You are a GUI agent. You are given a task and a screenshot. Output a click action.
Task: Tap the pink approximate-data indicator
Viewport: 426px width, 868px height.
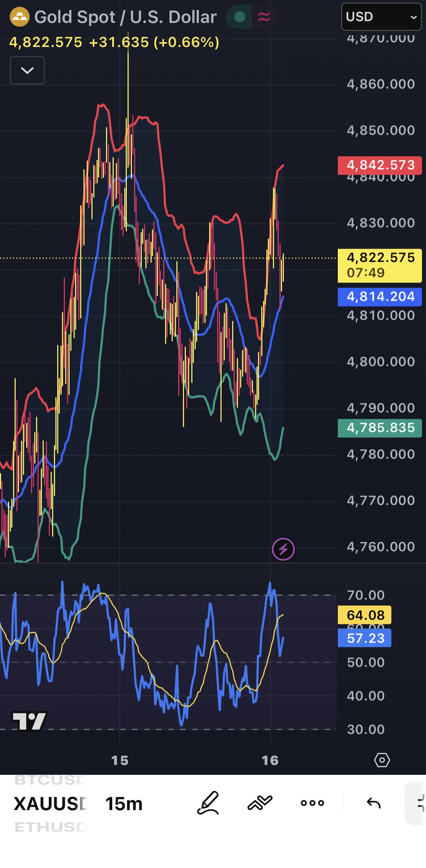(264, 17)
